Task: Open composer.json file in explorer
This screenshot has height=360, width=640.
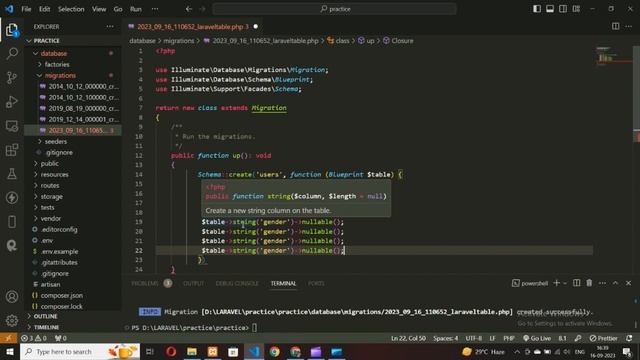Action: tap(62, 296)
